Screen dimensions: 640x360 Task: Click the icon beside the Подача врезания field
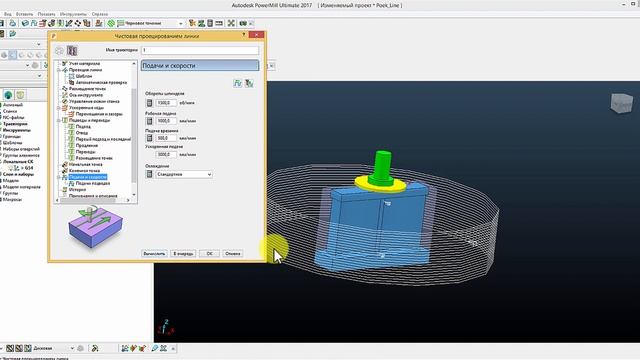click(x=149, y=138)
